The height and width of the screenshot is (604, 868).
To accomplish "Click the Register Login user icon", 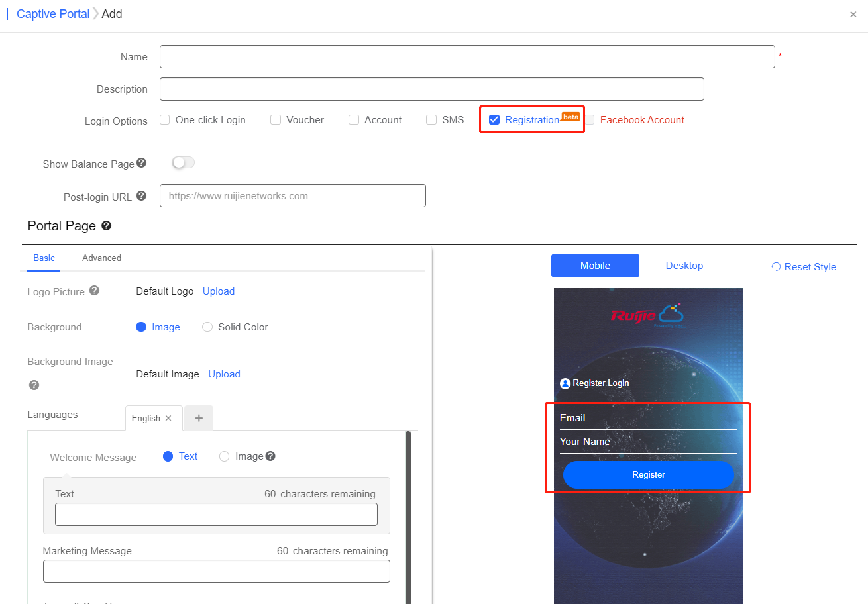I will [565, 383].
